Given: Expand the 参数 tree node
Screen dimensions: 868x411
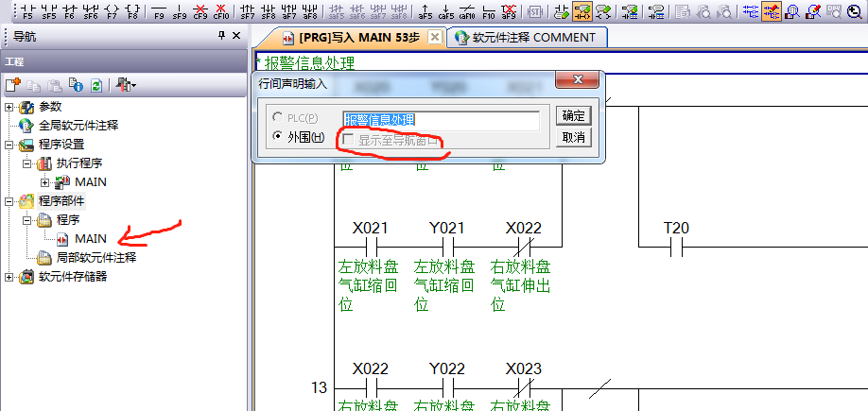Looking at the screenshot, I should [x=10, y=107].
